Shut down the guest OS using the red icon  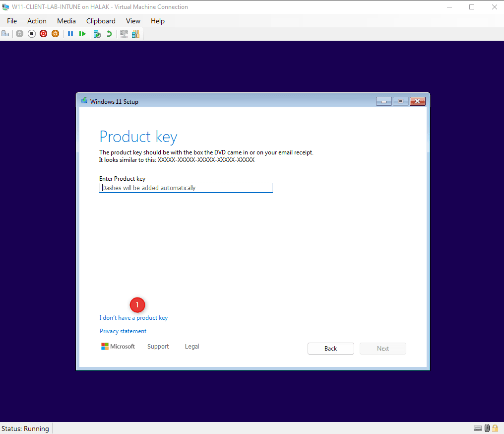click(43, 33)
